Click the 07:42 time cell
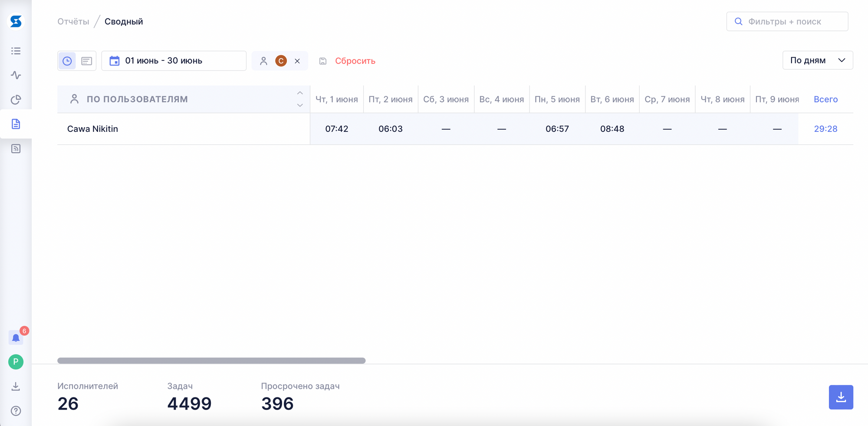 (337, 129)
